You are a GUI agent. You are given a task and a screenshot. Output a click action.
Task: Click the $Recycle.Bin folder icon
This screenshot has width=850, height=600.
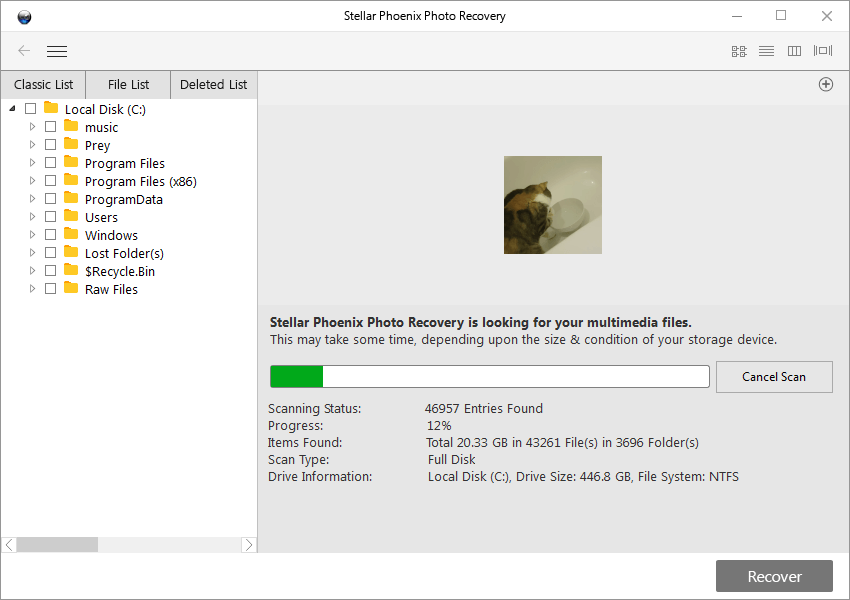pos(71,269)
